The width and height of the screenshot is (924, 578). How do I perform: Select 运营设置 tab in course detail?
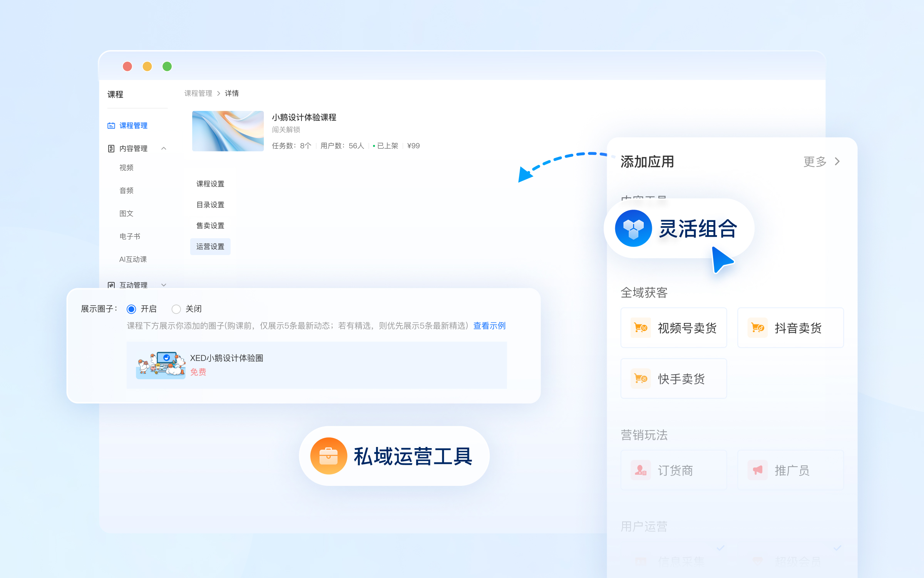209,246
